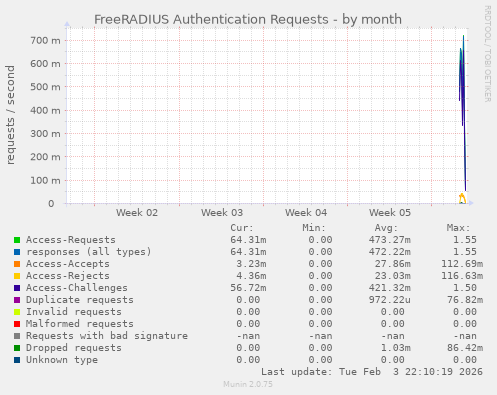Click the Last update timestamp text
497x395 pixels.
(372, 372)
